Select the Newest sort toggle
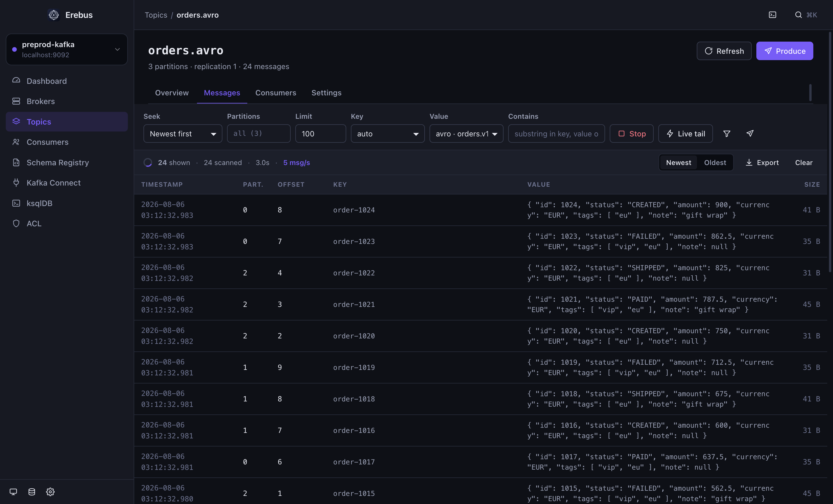 (678, 163)
